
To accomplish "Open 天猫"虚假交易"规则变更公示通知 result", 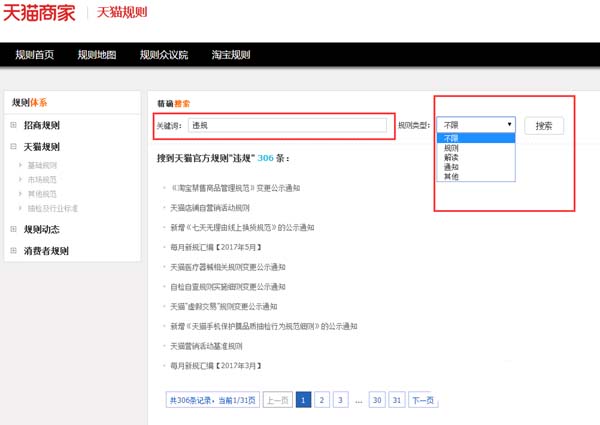I will [224, 306].
